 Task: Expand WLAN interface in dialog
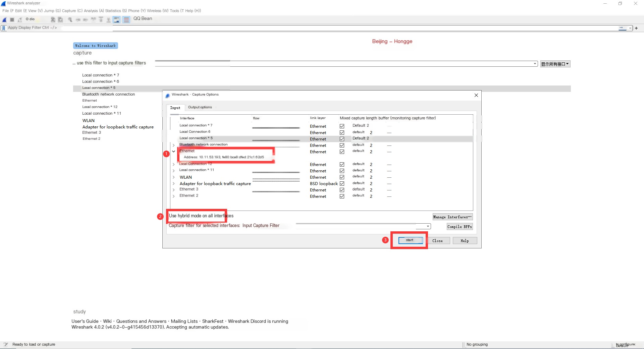click(173, 177)
